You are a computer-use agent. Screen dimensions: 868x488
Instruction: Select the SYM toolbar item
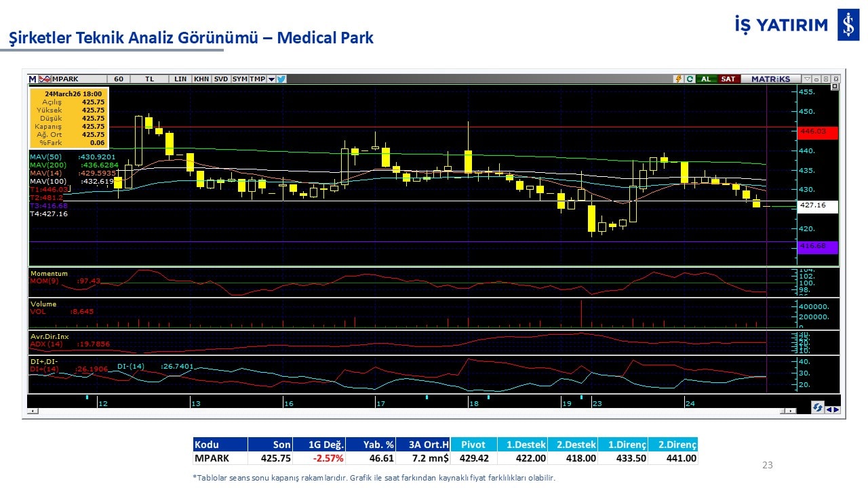pos(240,79)
